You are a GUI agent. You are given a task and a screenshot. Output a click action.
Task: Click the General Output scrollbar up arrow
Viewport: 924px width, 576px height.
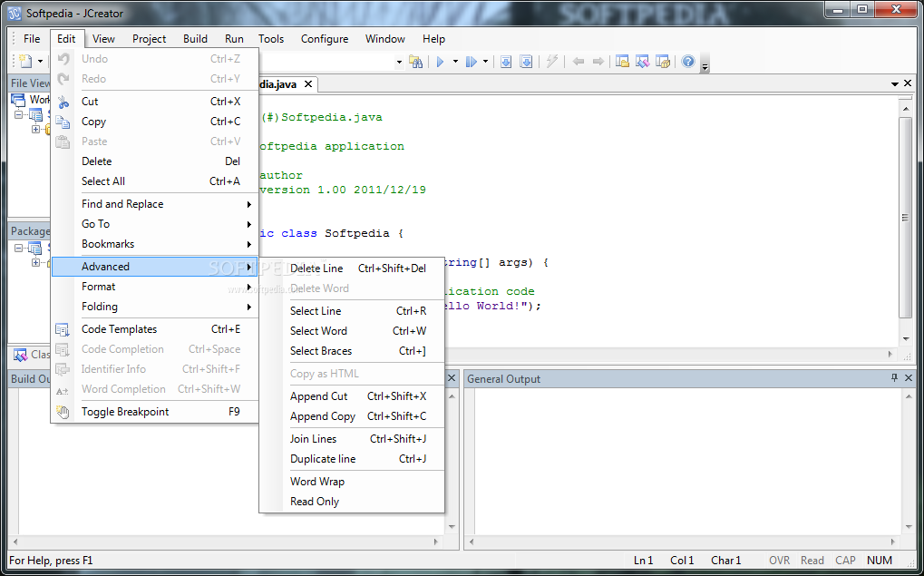pyautogui.click(x=908, y=397)
